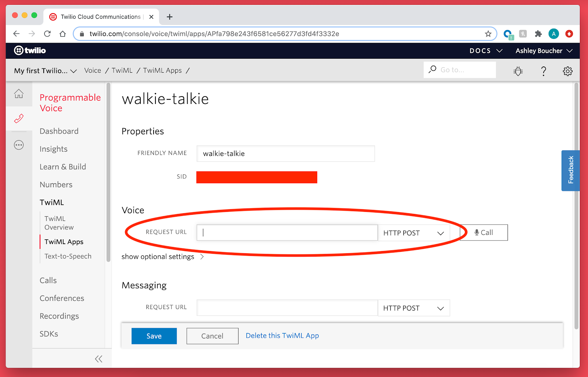Open Learn & Build in the sidebar

click(x=63, y=167)
